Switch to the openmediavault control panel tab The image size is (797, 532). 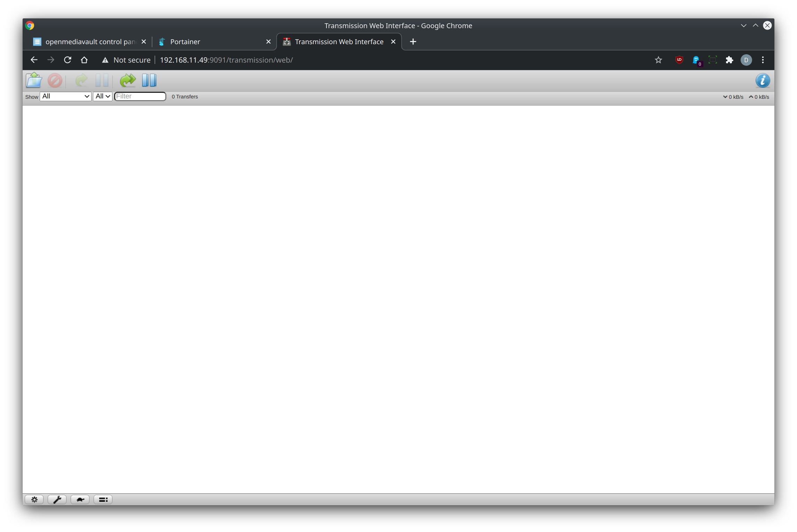pos(90,42)
